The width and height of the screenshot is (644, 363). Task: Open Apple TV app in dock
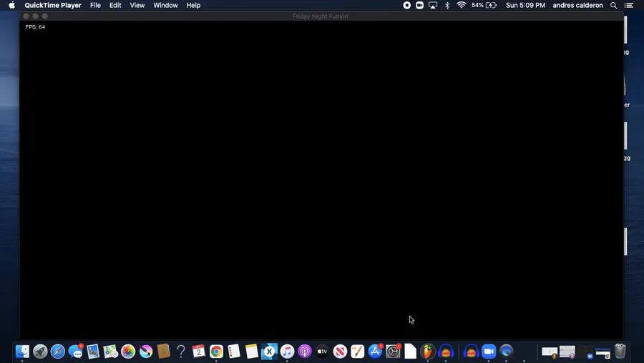323,352
